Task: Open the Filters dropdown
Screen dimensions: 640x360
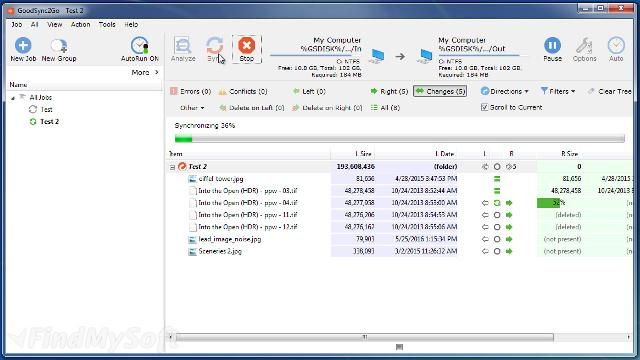Action: click(558, 91)
